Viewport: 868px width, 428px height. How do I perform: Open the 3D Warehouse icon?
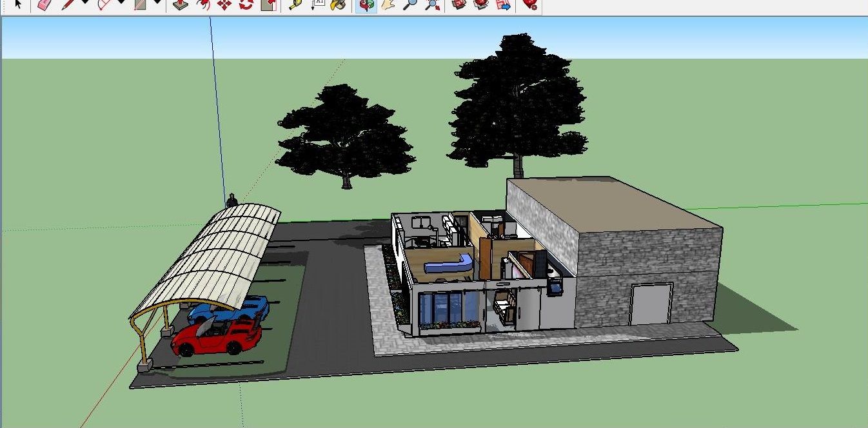(x=459, y=5)
